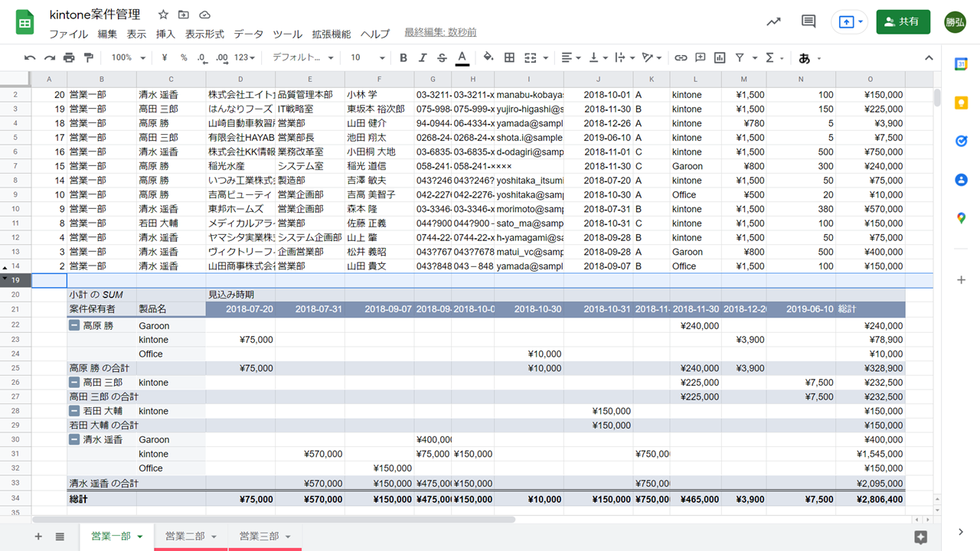Check the cloud document status icon

204,15
